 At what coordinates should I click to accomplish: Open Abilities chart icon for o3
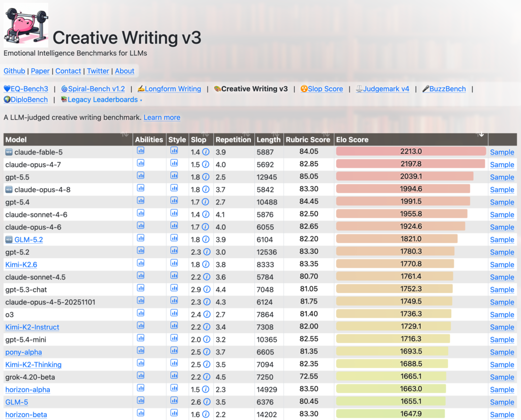pyautogui.click(x=140, y=313)
